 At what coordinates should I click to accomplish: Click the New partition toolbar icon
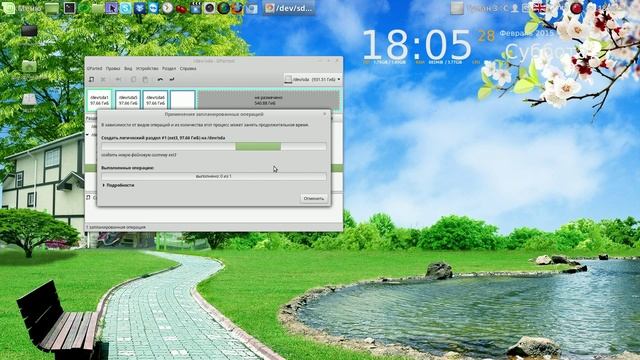[x=92, y=80]
